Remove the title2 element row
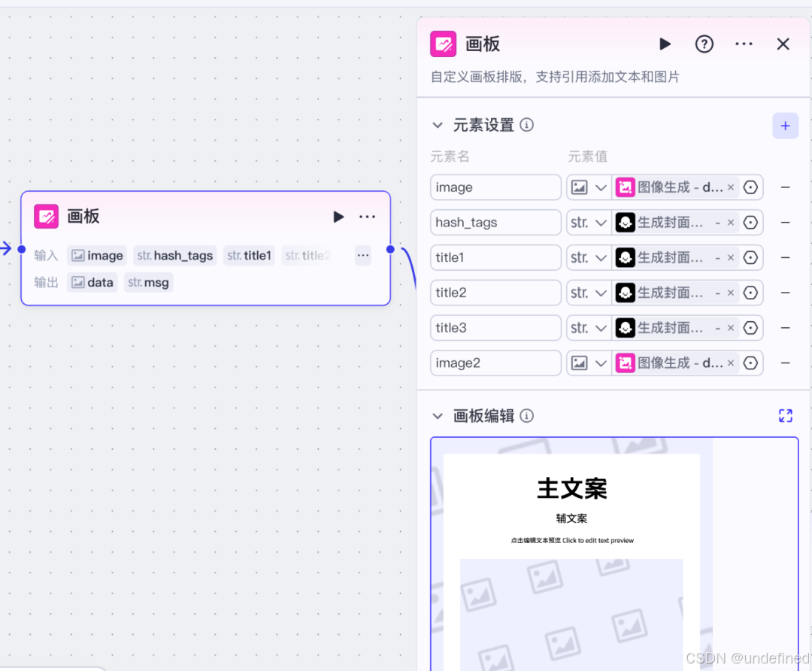 point(785,293)
